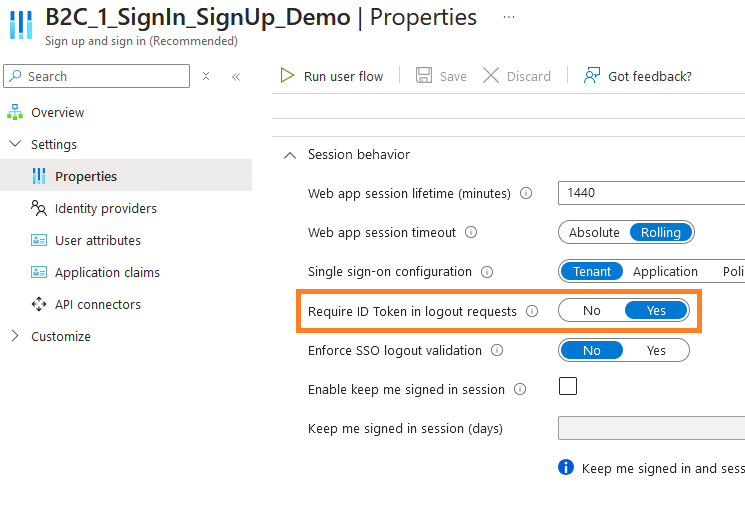Click info icon for Require ID Token
Screen dimensions: 745x509
(532, 311)
